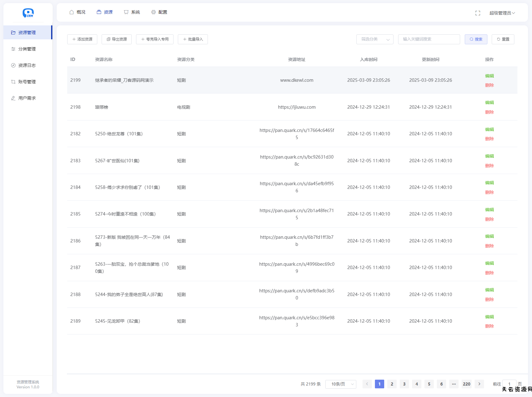Go to the next page arrow

(479, 384)
